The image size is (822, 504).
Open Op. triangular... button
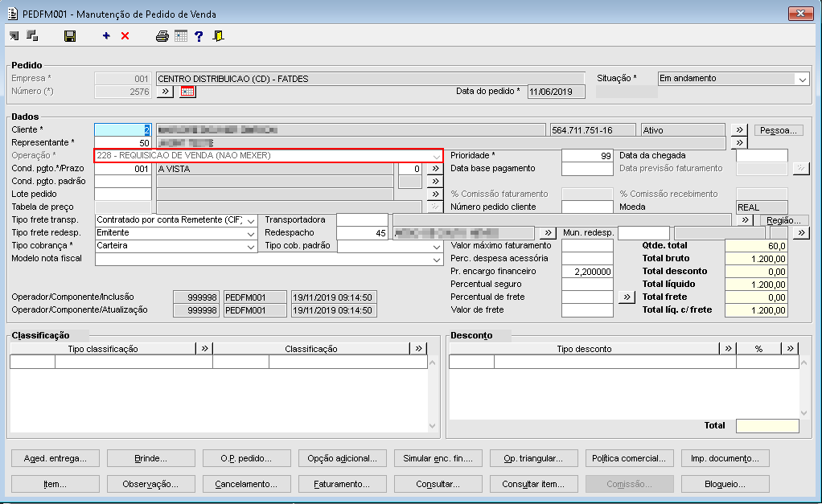[534, 458]
